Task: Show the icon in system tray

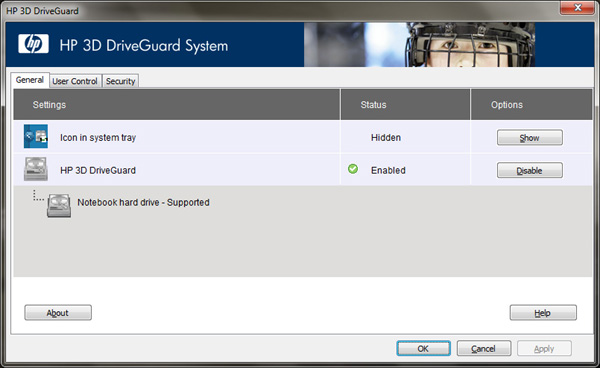Action: pyautogui.click(x=530, y=138)
